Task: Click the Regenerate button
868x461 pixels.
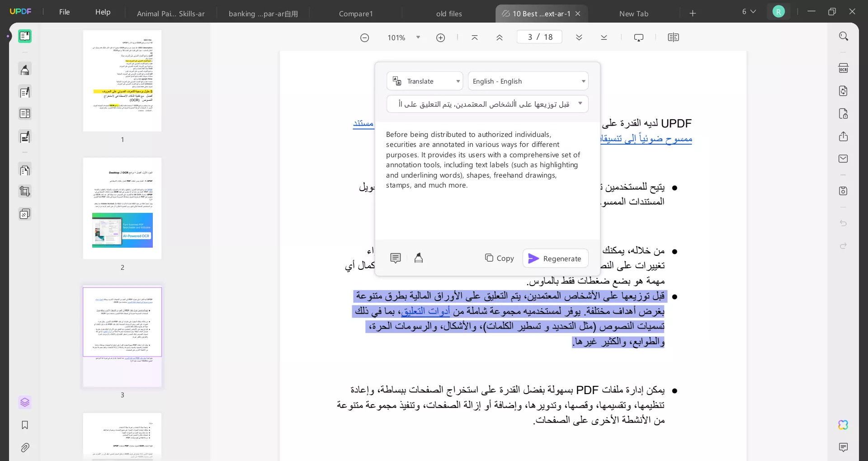Action: pos(555,258)
